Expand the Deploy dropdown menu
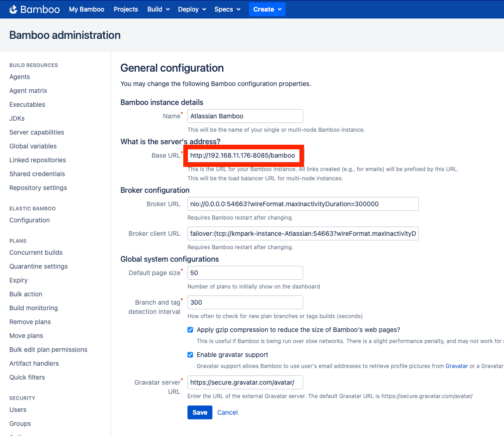This screenshot has width=504, height=436. coord(192,9)
